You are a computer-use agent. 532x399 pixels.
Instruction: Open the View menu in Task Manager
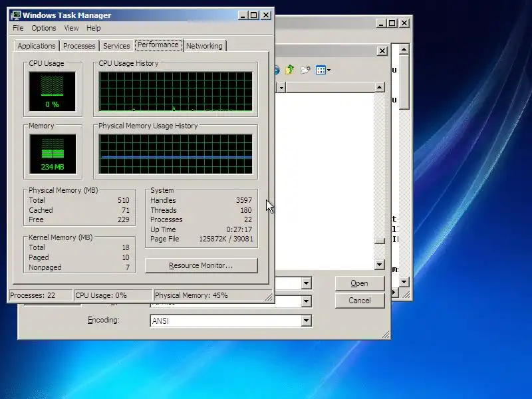coord(71,28)
